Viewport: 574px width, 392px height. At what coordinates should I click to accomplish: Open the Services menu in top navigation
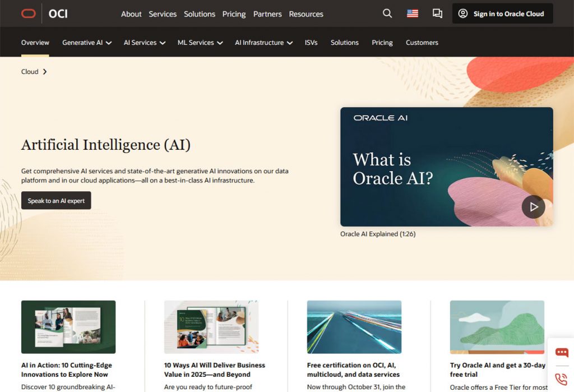[163, 14]
